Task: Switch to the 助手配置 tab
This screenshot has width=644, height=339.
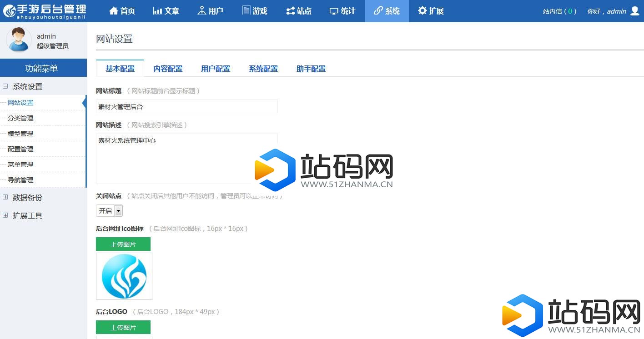Action: click(311, 69)
